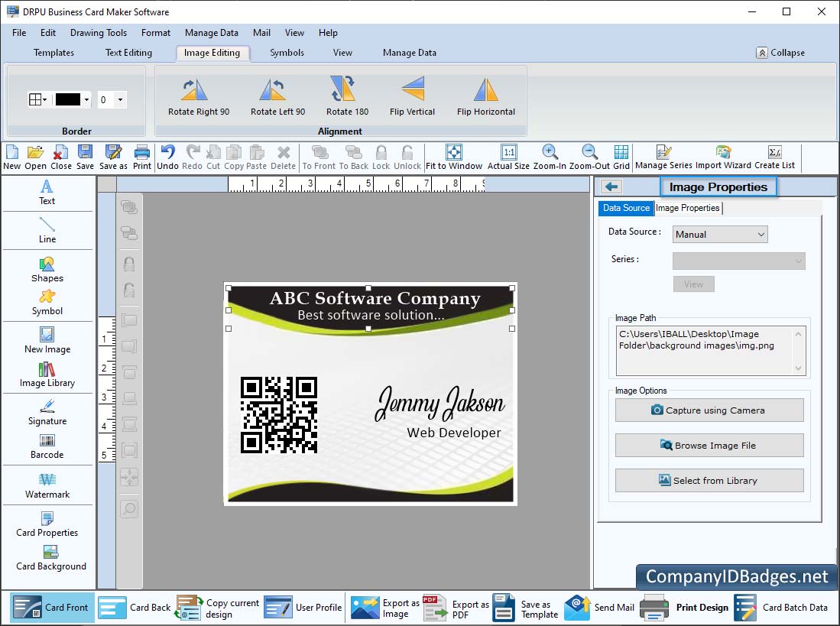
Task: Expand the border width dropdown arrow
Action: coord(121,99)
